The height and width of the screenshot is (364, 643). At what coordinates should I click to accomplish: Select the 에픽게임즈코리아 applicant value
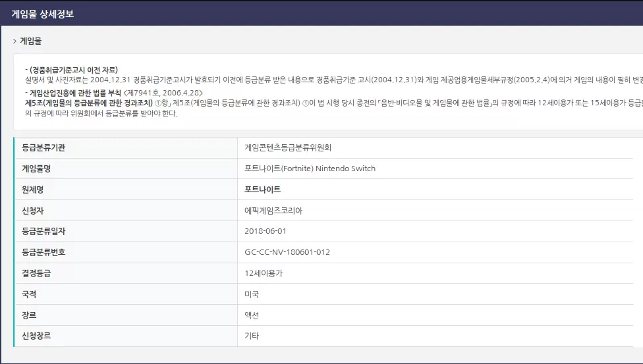(x=273, y=211)
